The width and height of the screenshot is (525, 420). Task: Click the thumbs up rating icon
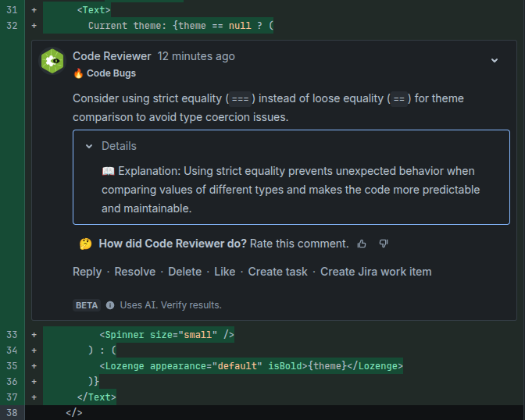(362, 244)
